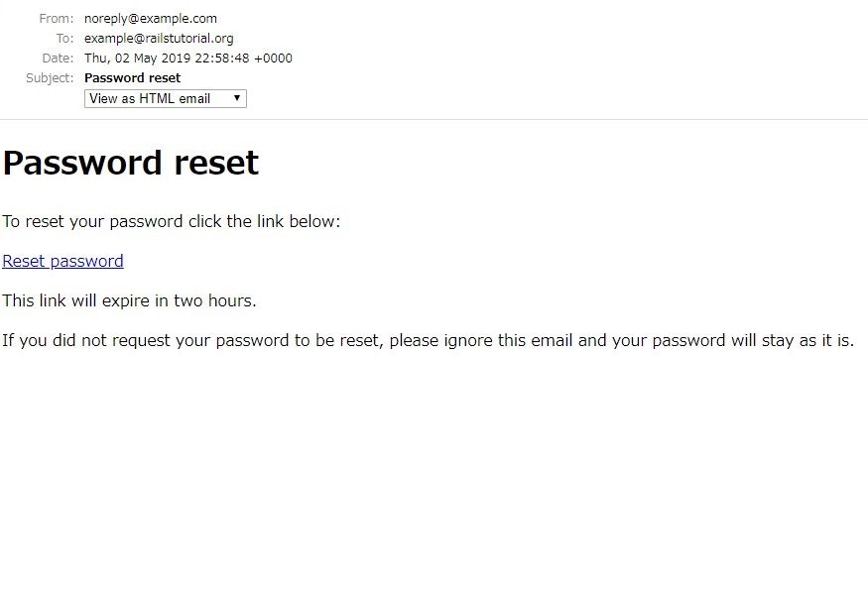
Task: Click the "This link will expire" notice
Action: 129,300
